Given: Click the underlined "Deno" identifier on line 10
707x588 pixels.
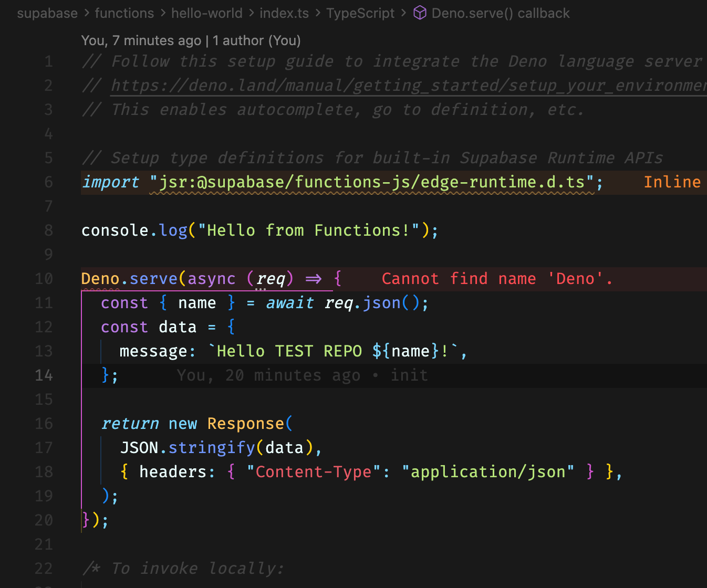Looking at the screenshot, I should coord(101,279).
